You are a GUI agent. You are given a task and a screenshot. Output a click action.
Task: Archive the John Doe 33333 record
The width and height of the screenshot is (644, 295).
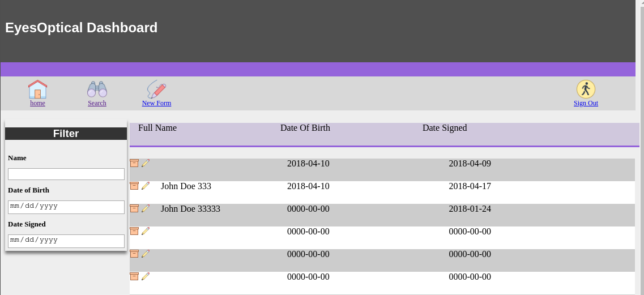coord(134,208)
